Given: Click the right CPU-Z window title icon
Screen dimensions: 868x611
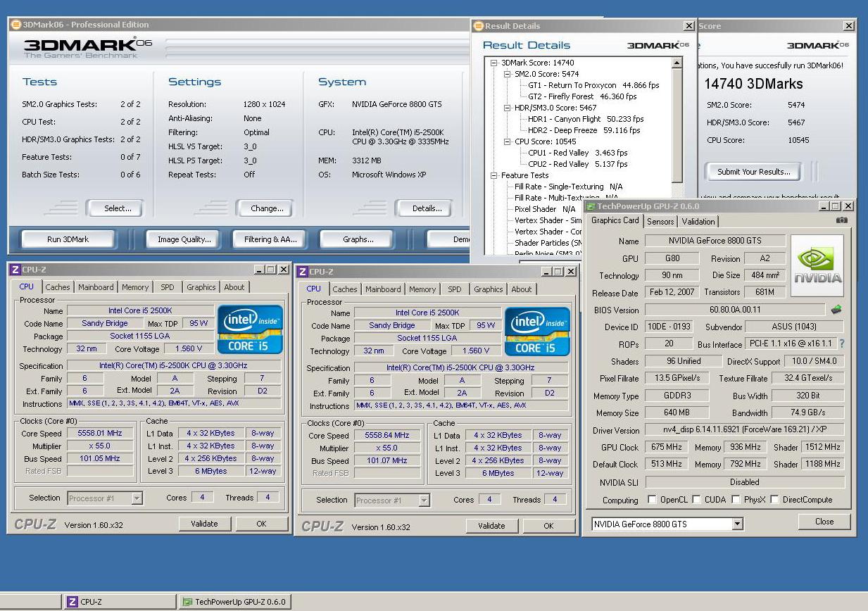Looking at the screenshot, I should (302, 272).
